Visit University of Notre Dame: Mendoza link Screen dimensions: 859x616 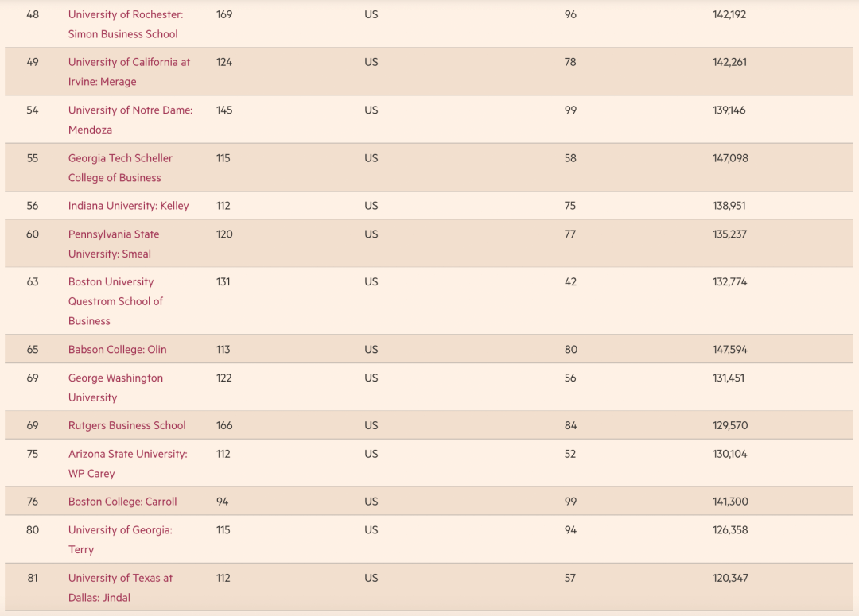pos(130,120)
